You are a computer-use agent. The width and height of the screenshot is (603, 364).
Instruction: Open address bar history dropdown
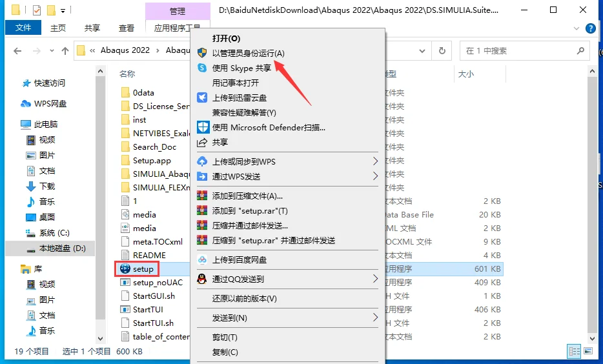click(422, 51)
